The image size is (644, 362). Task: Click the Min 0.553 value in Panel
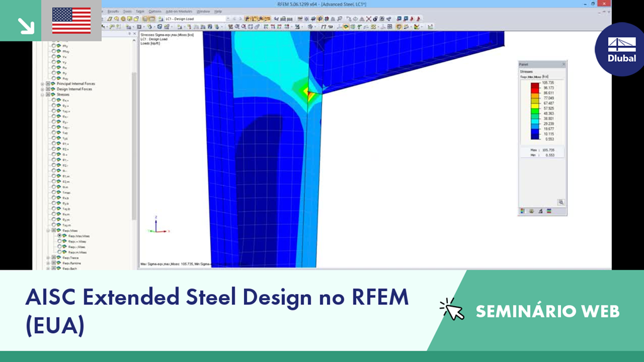point(550,155)
